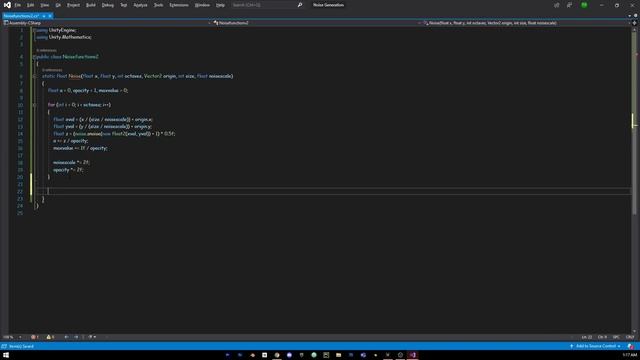Open the Edit menu
Viewport: 640px width, 360px height.
(x=30, y=5)
